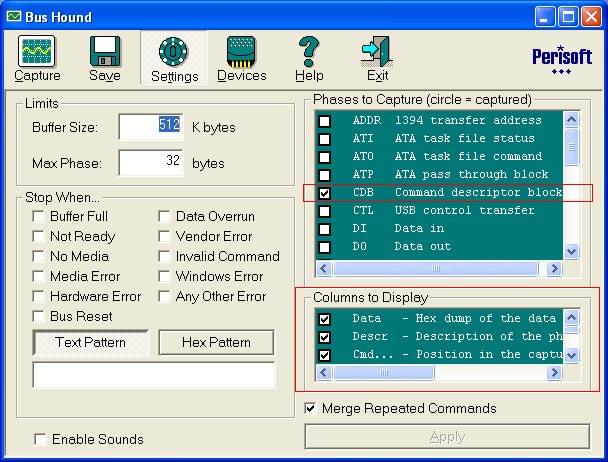Close the Bus Hound window
This screenshot has width=608, height=462.
point(591,17)
